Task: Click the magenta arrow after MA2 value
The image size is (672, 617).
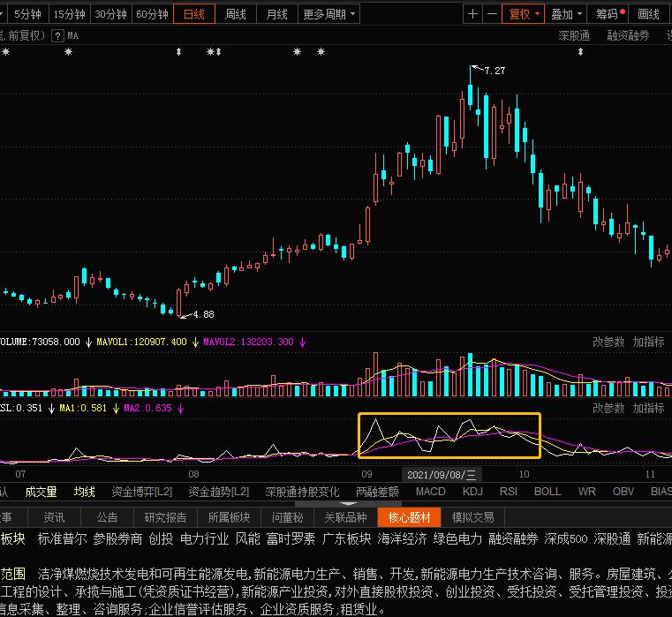Action: [x=180, y=409]
